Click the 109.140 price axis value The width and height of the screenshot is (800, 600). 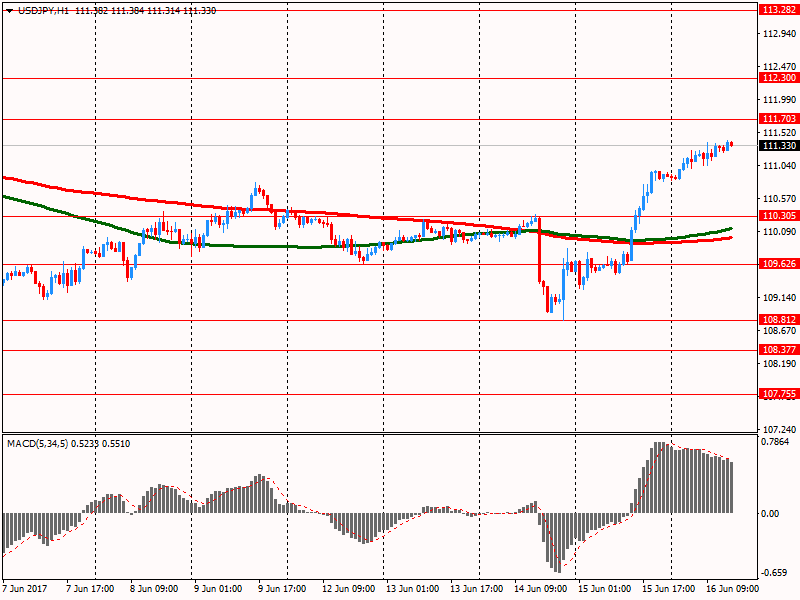point(779,297)
